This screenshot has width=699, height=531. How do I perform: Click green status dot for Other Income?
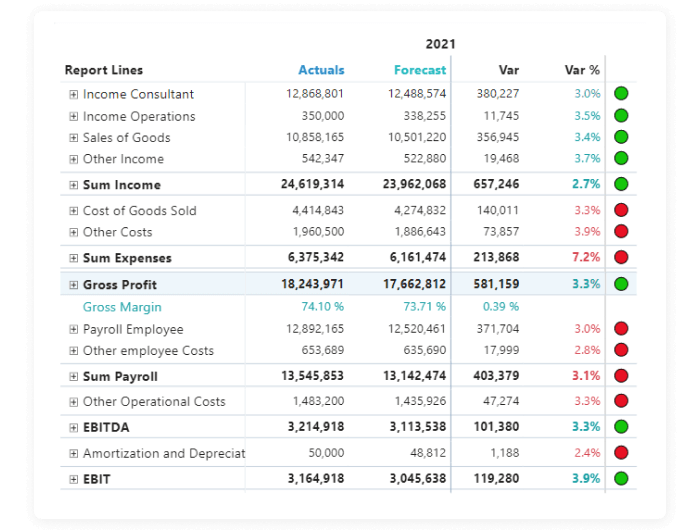(621, 158)
